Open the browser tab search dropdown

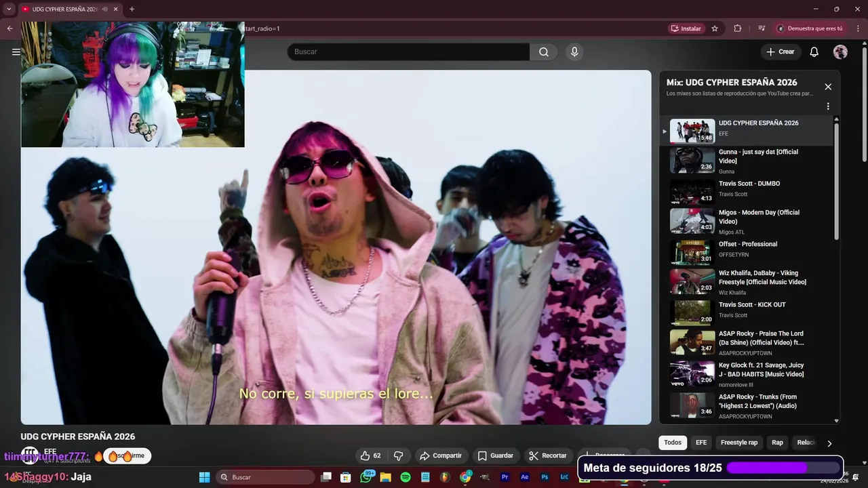click(9, 9)
